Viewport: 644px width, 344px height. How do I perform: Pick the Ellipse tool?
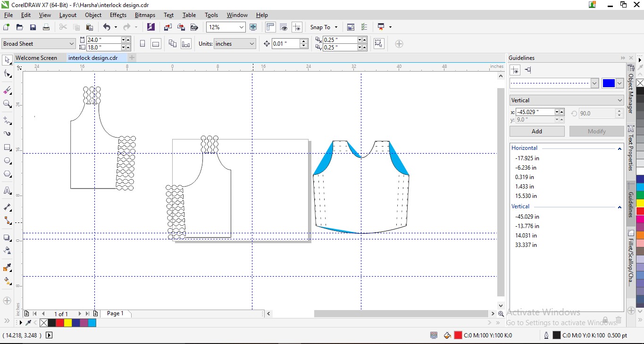click(7, 161)
